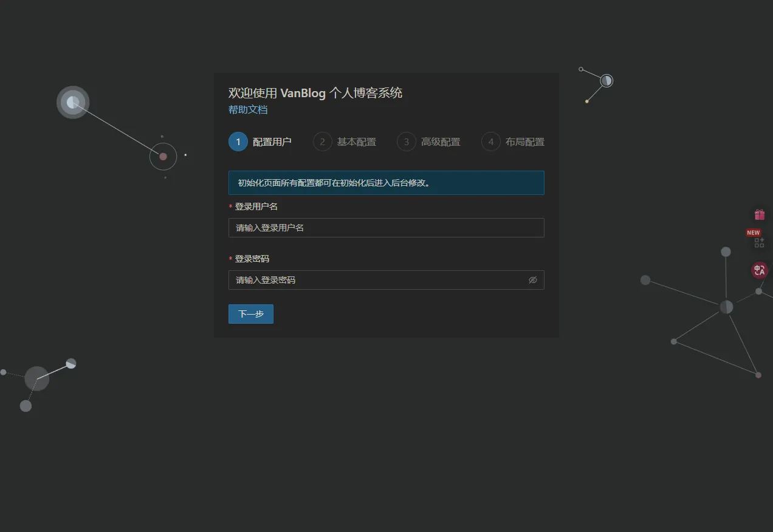The width and height of the screenshot is (773, 532).
Task: Click the translate language icon
Action: (x=760, y=270)
